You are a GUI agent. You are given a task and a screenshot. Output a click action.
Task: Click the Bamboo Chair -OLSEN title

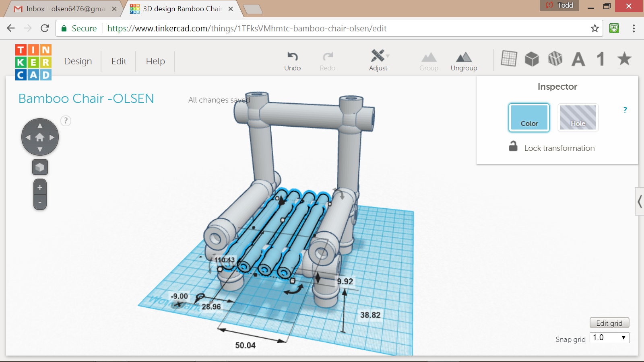point(86,99)
